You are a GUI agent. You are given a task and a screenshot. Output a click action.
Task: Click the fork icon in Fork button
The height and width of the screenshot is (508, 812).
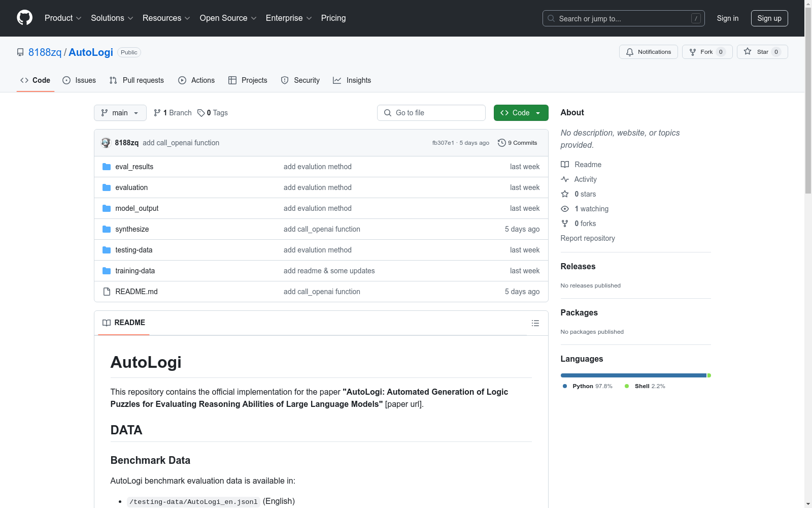click(693, 52)
